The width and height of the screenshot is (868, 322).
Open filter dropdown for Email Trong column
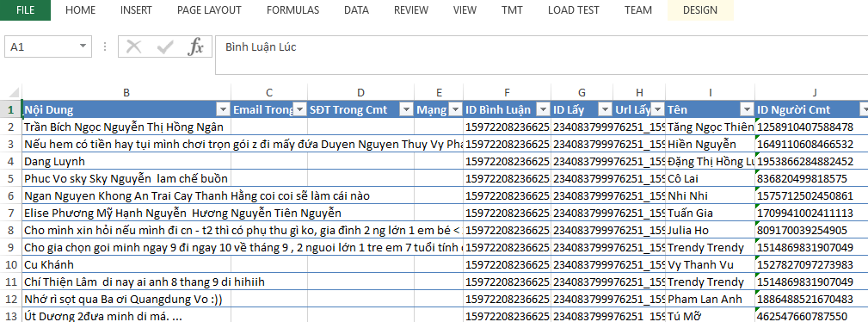[x=300, y=109]
